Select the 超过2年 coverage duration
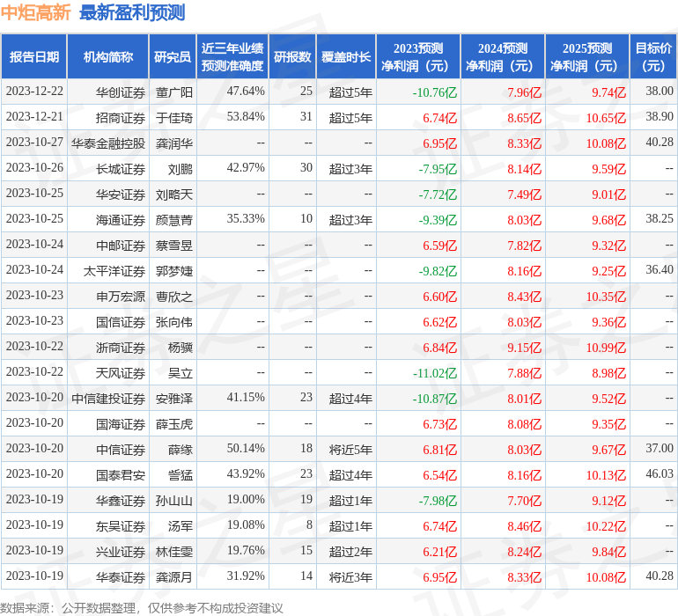678x616 pixels. [x=350, y=552]
